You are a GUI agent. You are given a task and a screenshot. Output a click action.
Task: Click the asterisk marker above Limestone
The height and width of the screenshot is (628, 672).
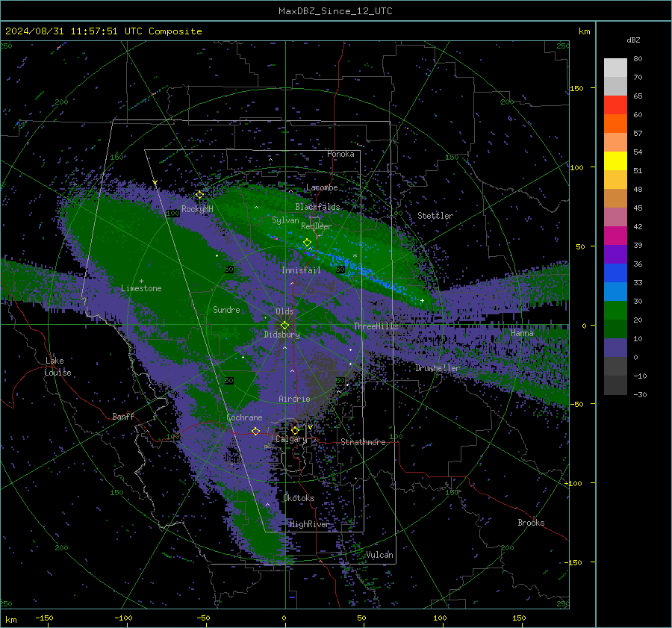pyautogui.click(x=141, y=282)
